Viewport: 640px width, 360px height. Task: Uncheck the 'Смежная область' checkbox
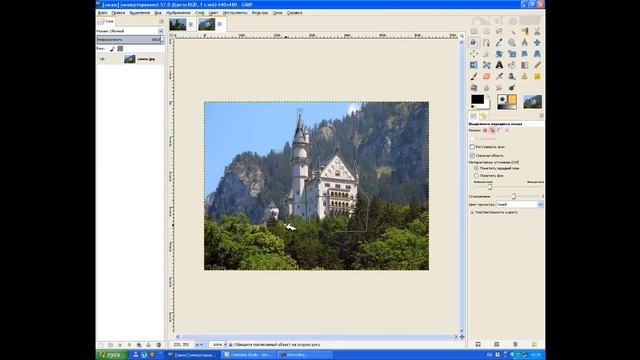coord(472,156)
